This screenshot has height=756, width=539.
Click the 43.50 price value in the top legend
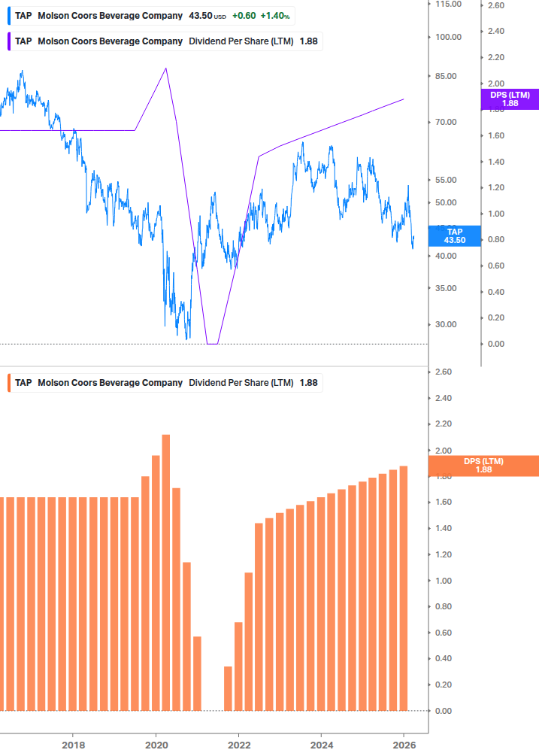(201, 16)
